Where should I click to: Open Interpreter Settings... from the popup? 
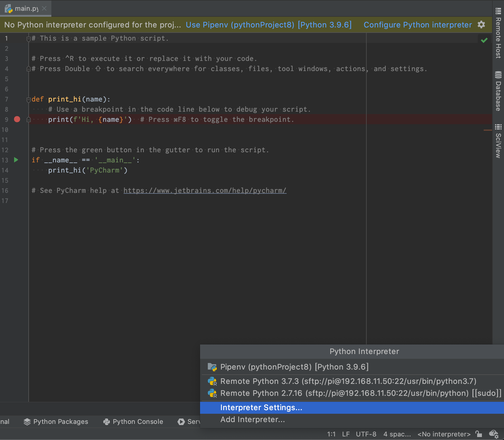pos(352,407)
